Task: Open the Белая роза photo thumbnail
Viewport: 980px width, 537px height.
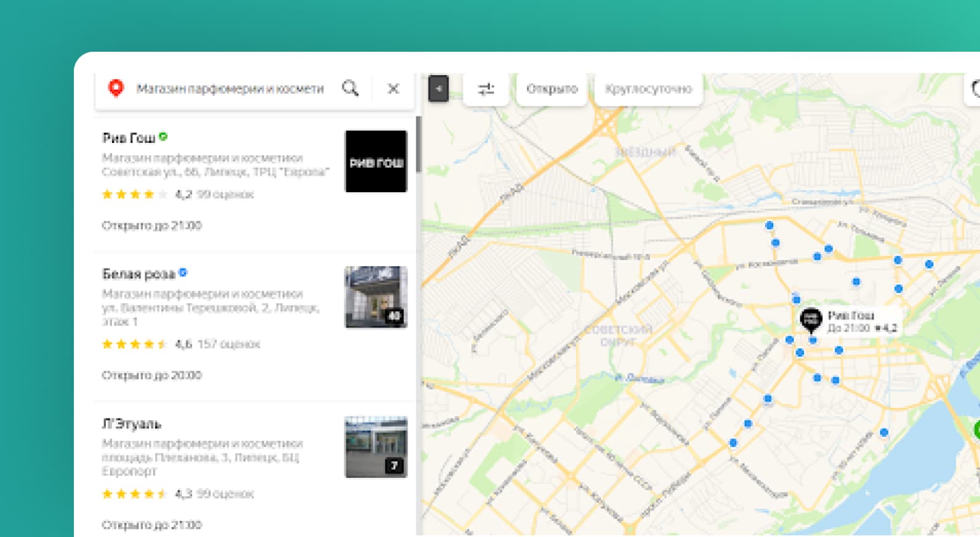Action: point(376,297)
